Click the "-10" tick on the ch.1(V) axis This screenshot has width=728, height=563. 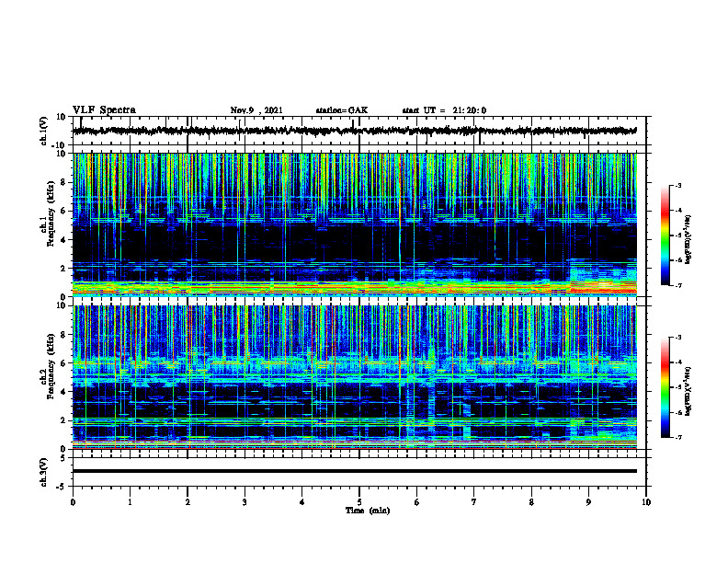tap(60, 145)
